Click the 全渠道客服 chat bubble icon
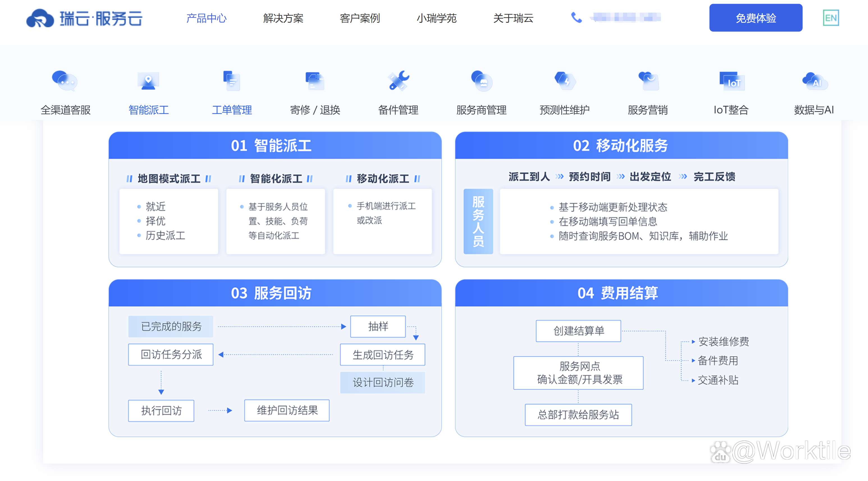This screenshot has height=481, width=868. click(x=65, y=81)
